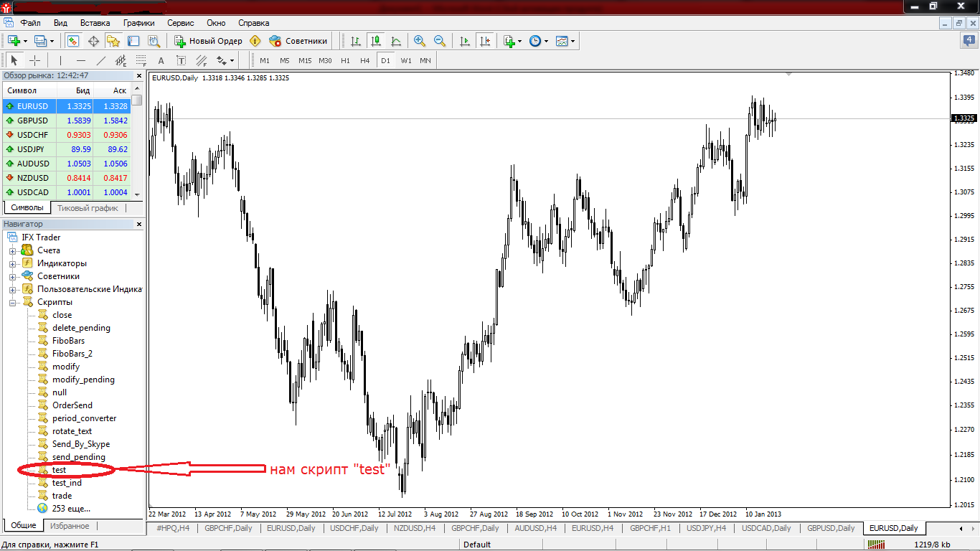Select the cursor arrow tool
Viewport: 980px width, 551px height.
pyautogui.click(x=14, y=61)
